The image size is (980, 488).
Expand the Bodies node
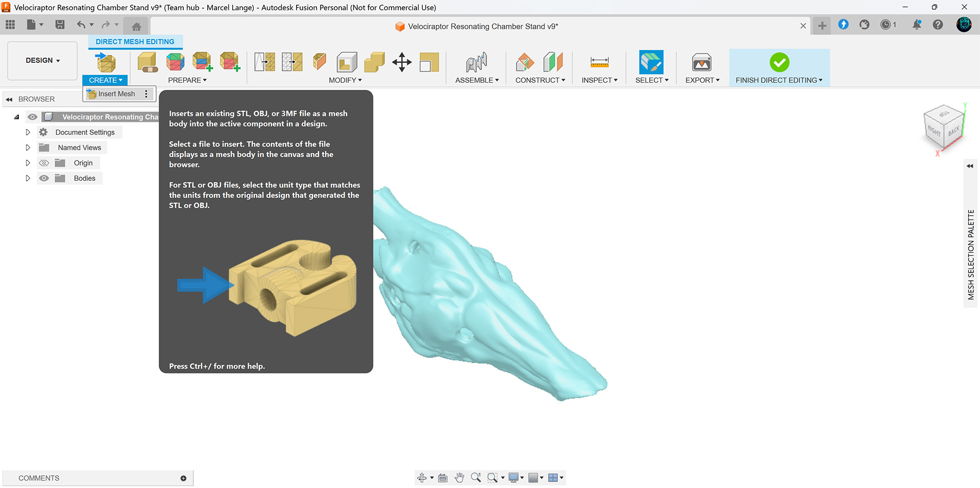click(28, 178)
